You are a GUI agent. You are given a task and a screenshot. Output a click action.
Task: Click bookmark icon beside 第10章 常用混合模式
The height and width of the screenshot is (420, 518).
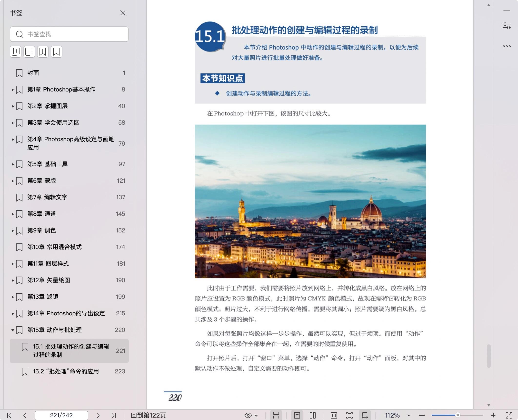pos(19,247)
